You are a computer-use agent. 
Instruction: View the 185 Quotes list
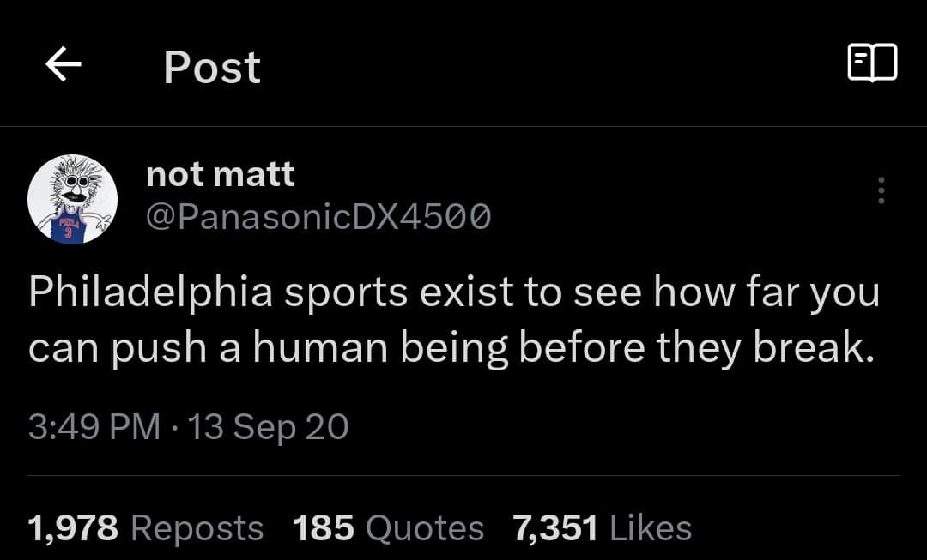click(388, 527)
